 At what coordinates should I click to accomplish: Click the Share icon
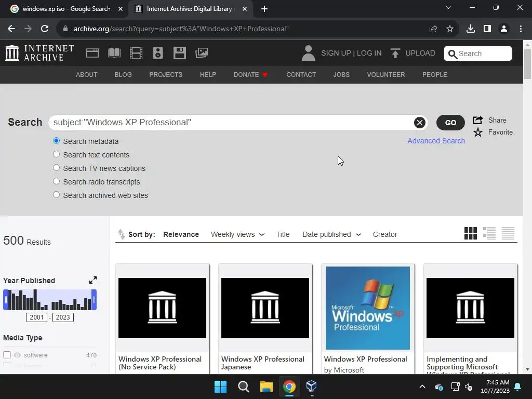pyautogui.click(x=478, y=120)
